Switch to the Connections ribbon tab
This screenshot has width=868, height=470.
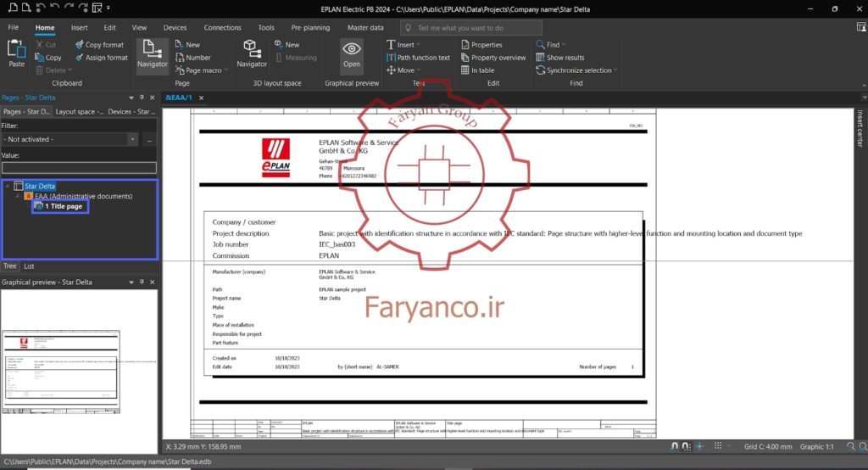tap(223, 27)
